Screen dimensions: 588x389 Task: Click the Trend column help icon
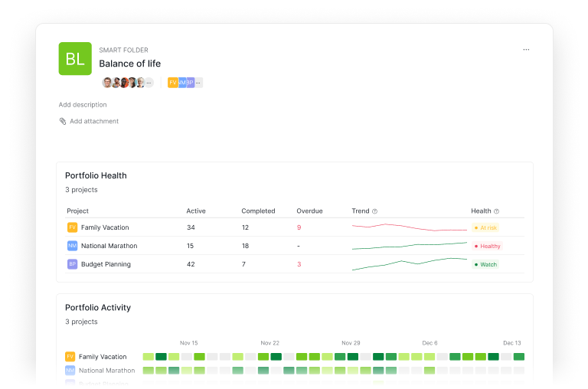pos(374,211)
